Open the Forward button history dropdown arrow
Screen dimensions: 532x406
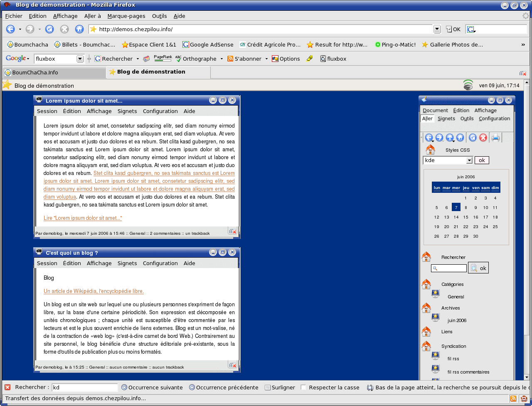pyautogui.click(x=39, y=30)
